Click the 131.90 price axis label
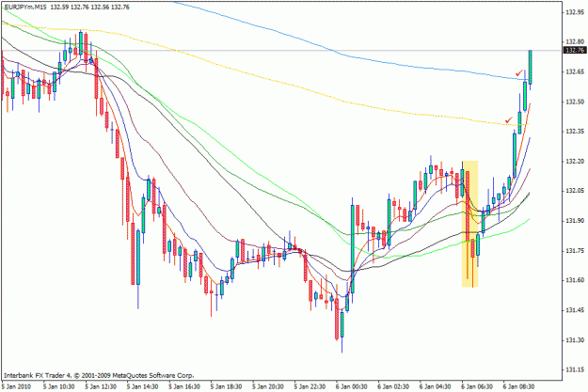Image resolution: width=588 pixels, height=392 pixels. 575,221
